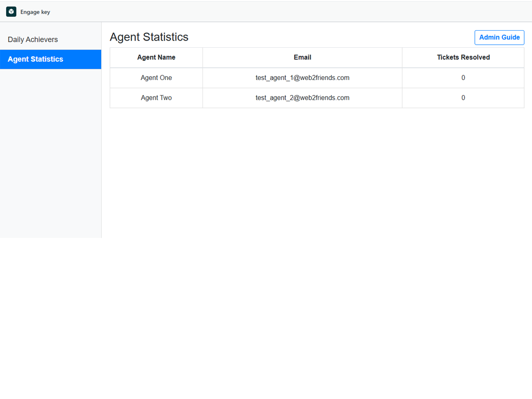Click the test_agent_1@web2friends.com email

(x=302, y=77)
